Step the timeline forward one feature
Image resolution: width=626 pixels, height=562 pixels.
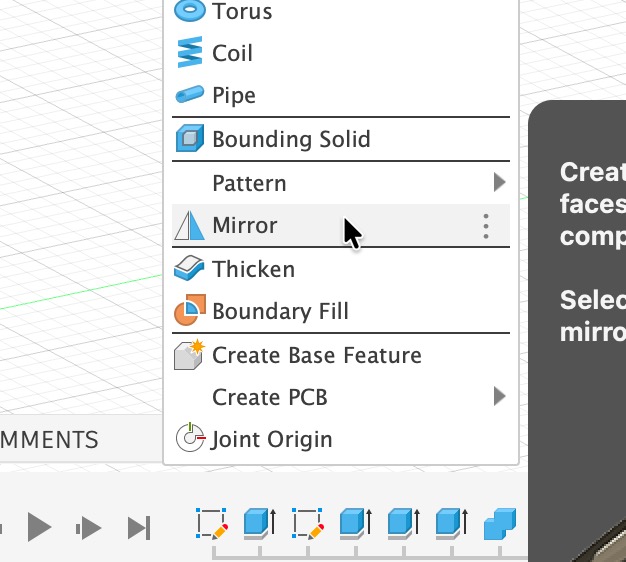(x=89, y=527)
